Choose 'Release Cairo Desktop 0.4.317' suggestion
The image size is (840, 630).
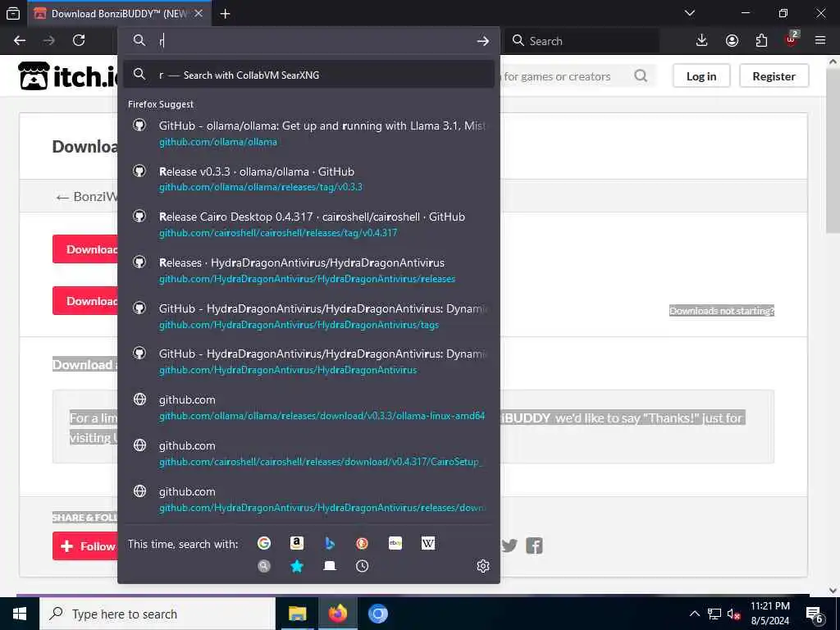308,225
